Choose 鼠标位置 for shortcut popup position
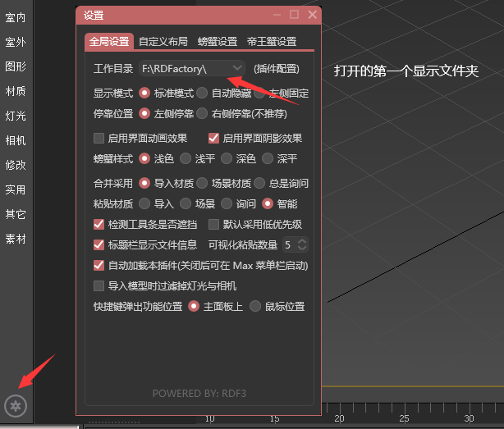The image size is (504, 429). pyautogui.click(x=255, y=306)
